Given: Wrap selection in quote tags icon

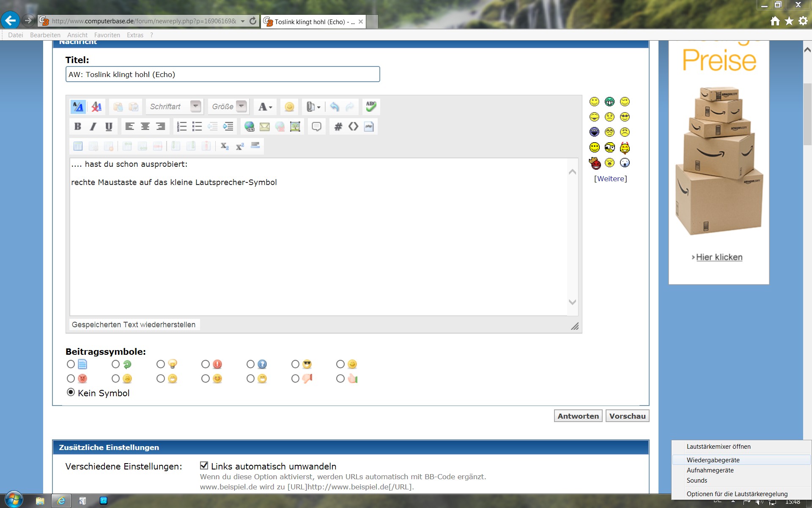Looking at the screenshot, I should [316, 127].
